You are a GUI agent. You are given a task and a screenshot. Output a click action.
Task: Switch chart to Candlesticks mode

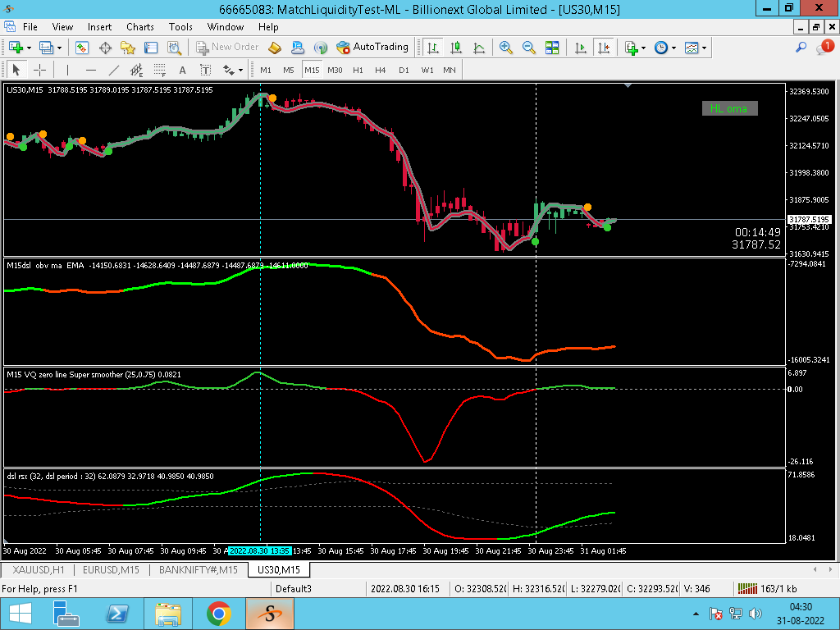[x=455, y=48]
